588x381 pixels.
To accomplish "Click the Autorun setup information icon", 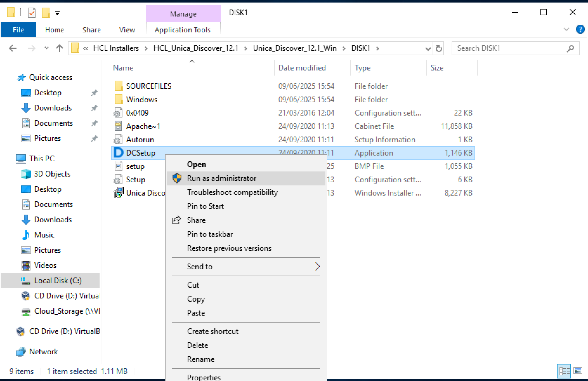I will click(118, 139).
